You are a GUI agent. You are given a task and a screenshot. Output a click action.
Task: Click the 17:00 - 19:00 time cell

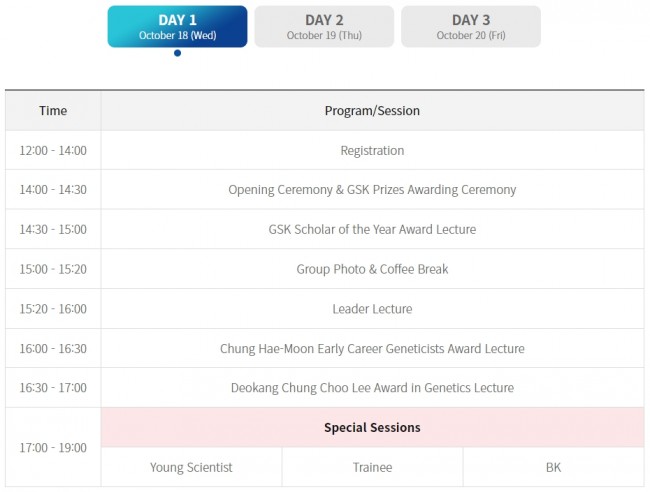click(x=53, y=447)
